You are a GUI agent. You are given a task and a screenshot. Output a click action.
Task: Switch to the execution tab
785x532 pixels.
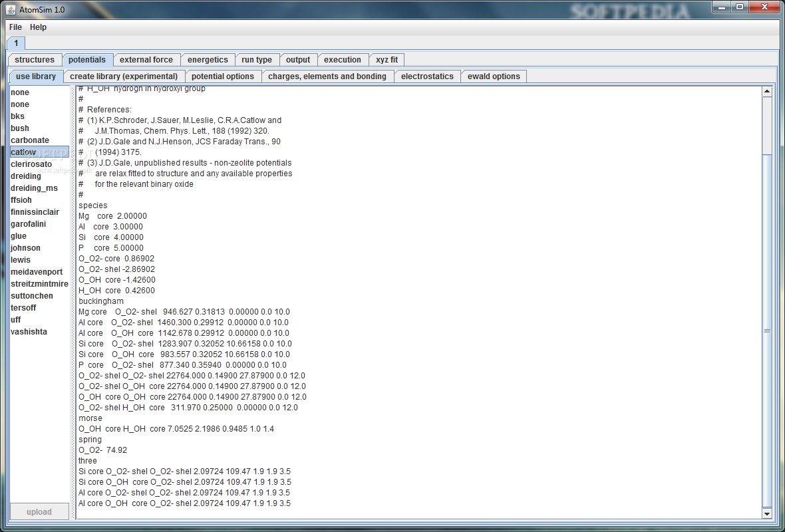click(343, 60)
